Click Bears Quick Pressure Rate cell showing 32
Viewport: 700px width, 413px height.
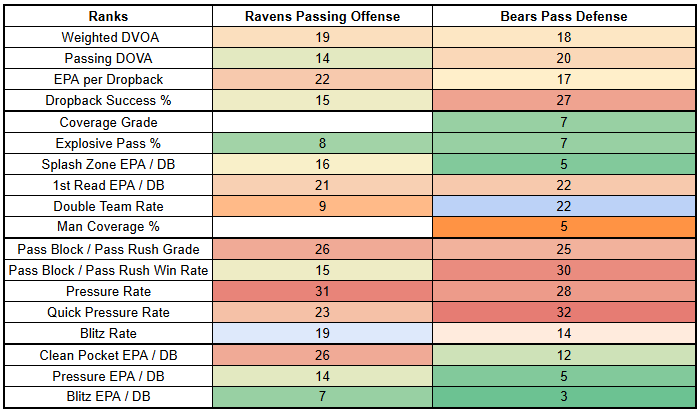567,312
